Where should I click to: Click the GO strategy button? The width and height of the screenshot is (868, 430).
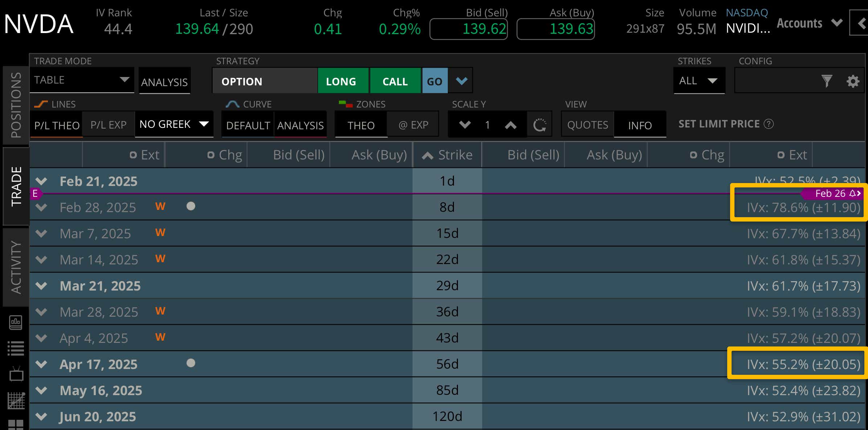point(435,81)
